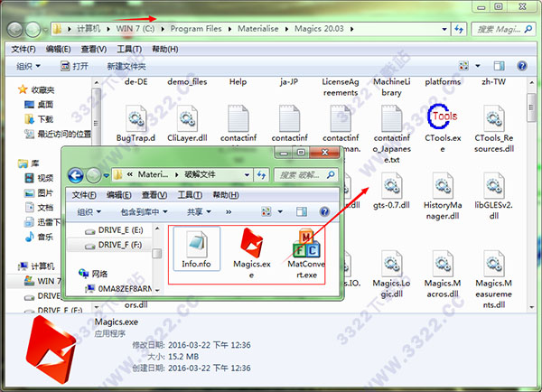Screen dimensions: 542x392
Task: Open 文件(F) menu in Magics 20.03 window
Action: tap(23, 49)
